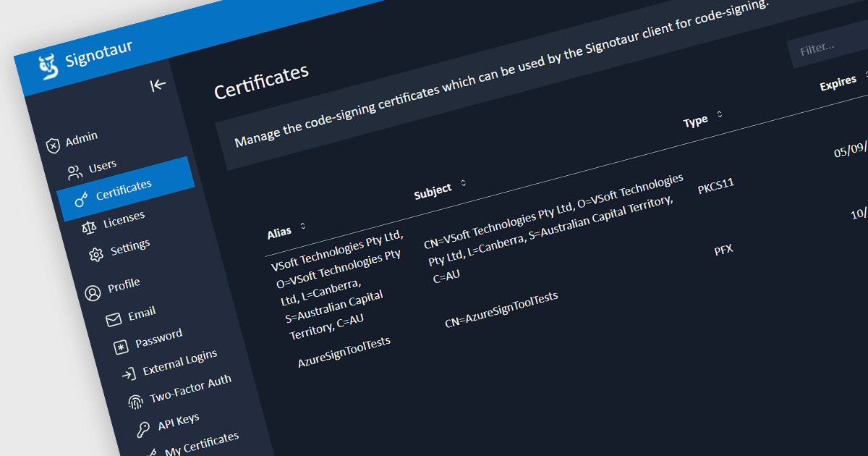This screenshot has height=456, width=868.
Task: Select the PFX type cell
Action: 724,250
